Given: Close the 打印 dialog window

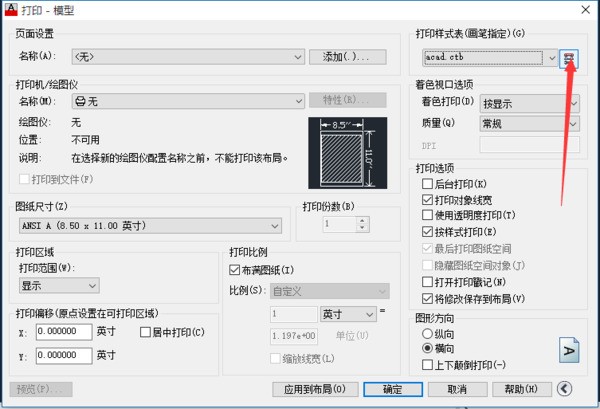Looking at the screenshot, I should [585, 10].
